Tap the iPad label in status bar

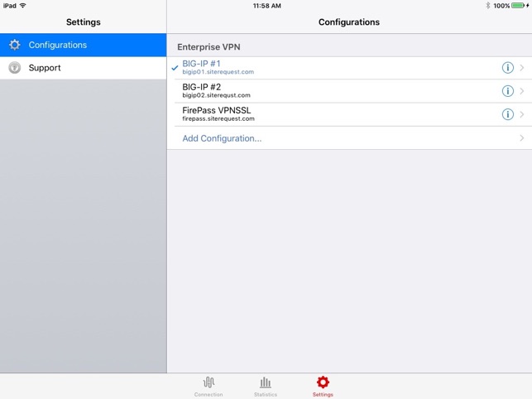point(10,6)
